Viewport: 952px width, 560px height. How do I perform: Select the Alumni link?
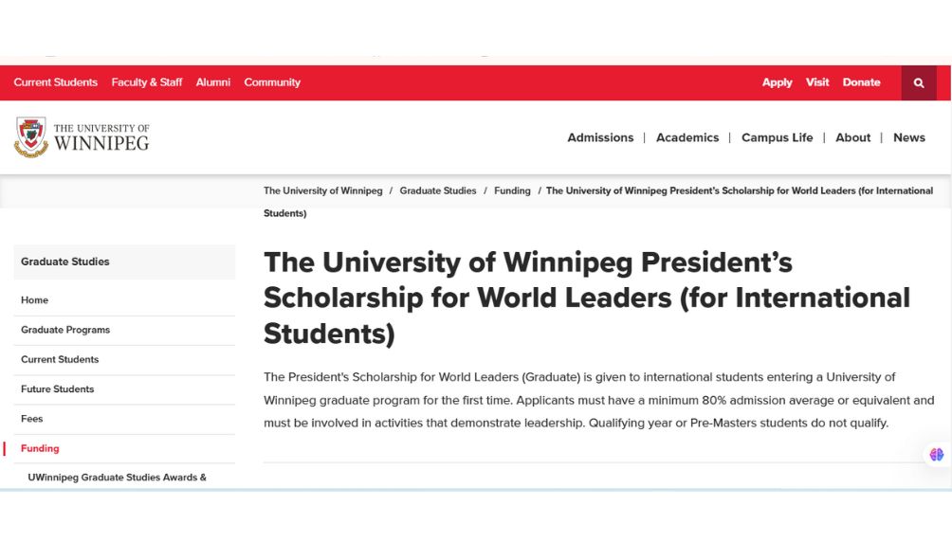(213, 82)
